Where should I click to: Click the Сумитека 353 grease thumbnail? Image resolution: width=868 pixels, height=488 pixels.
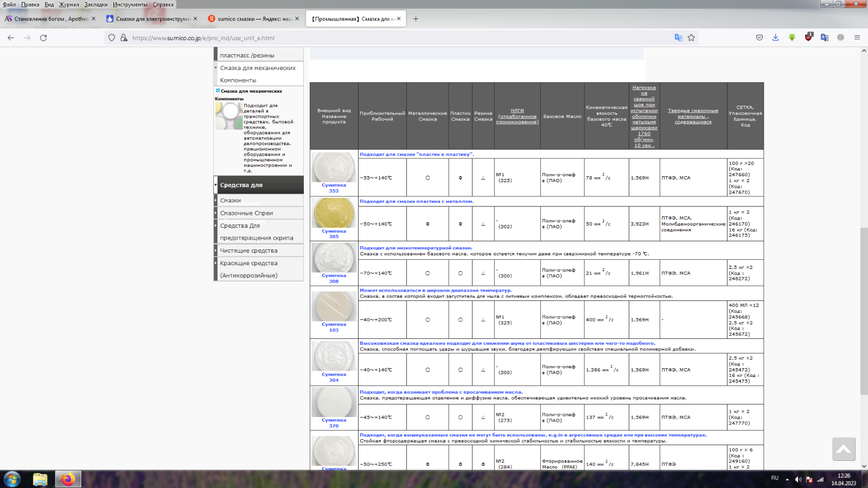[x=334, y=167]
